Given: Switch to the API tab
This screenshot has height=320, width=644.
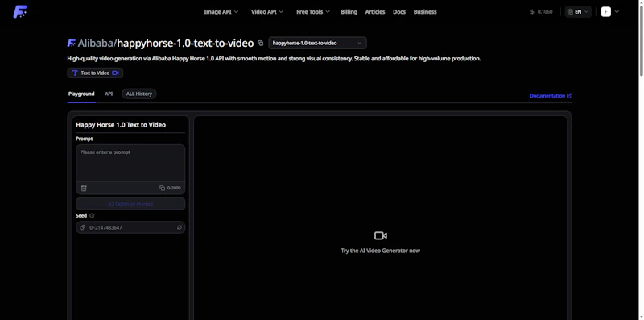Looking at the screenshot, I should (109, 94).
